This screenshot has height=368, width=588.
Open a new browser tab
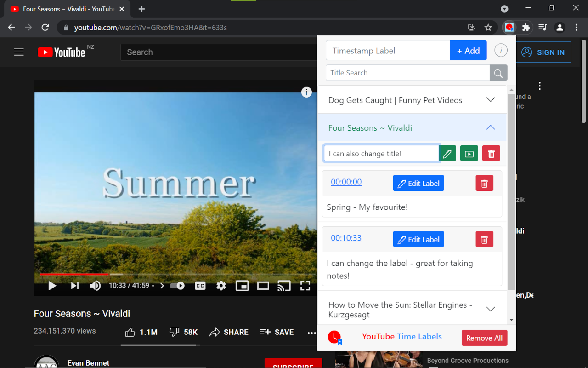click(141, 9)
